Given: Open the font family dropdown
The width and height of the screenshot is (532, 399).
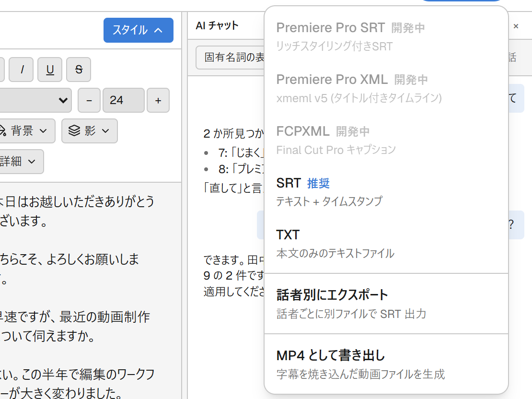Looking at the screenshot, I should pos(35,100).
